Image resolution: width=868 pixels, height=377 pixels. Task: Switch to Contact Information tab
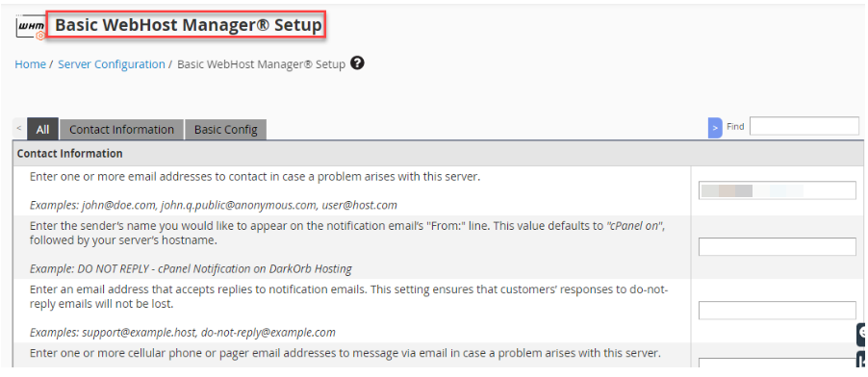point(122,130)
